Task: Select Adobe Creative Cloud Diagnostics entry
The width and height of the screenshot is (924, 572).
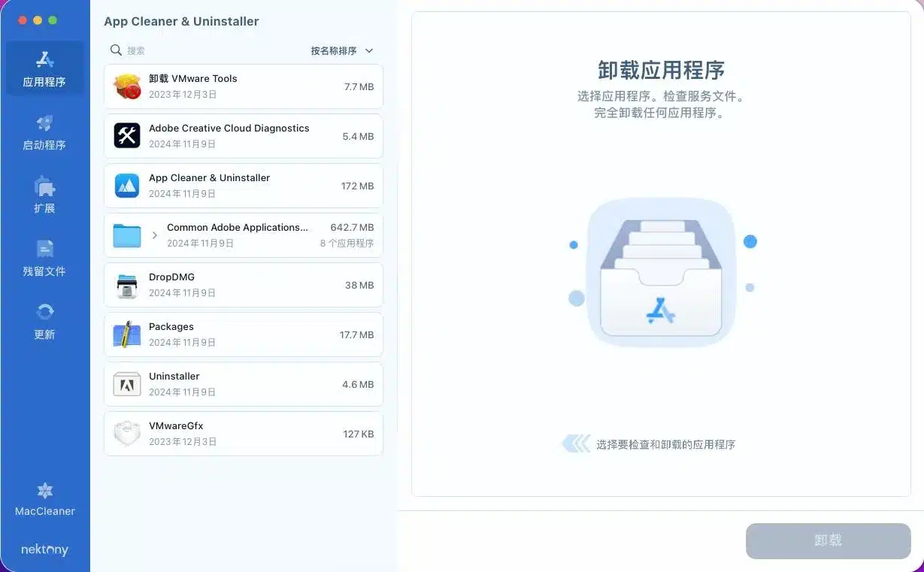Action: (244, 136)
